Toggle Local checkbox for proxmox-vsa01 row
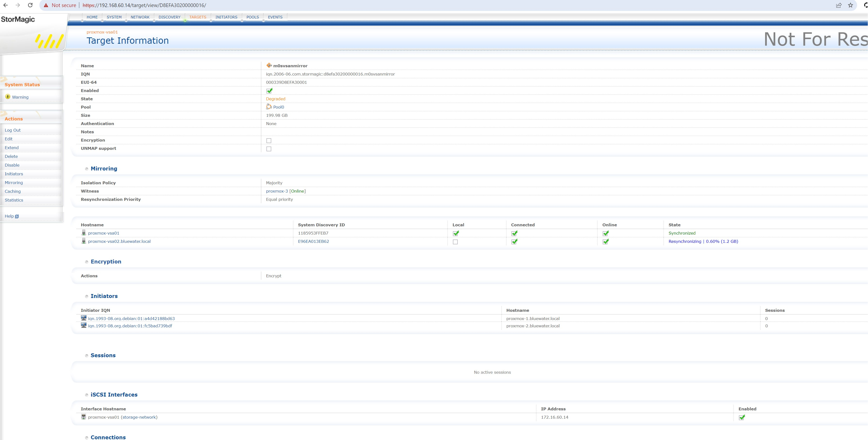868x440 pixels. (456, 233)
